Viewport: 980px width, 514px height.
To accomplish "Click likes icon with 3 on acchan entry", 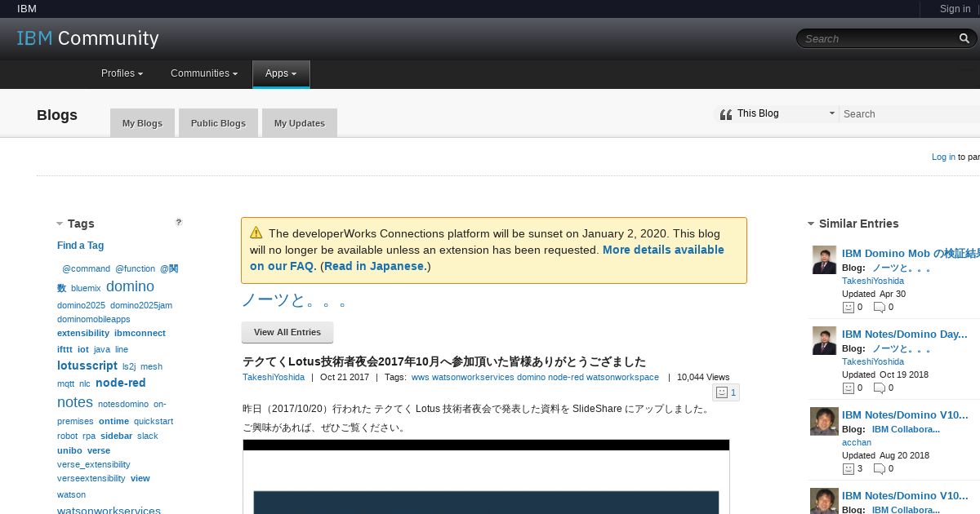I will pos(848,469).
